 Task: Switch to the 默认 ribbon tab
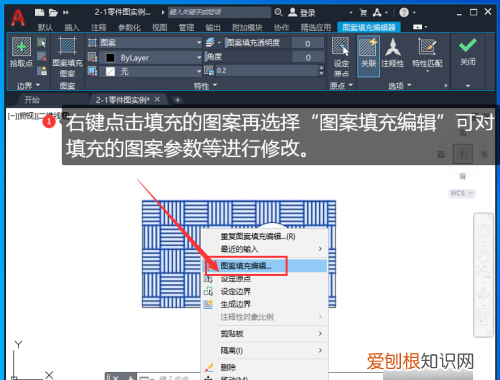click(x=45, y=27)
